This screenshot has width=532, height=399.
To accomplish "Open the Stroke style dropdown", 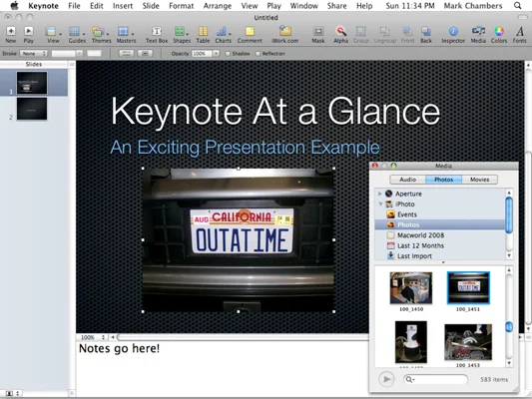I will [x=33, y=54].
